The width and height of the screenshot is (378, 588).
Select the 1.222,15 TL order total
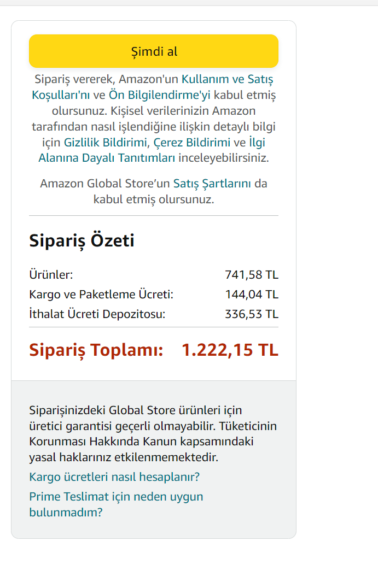[230, 350]
